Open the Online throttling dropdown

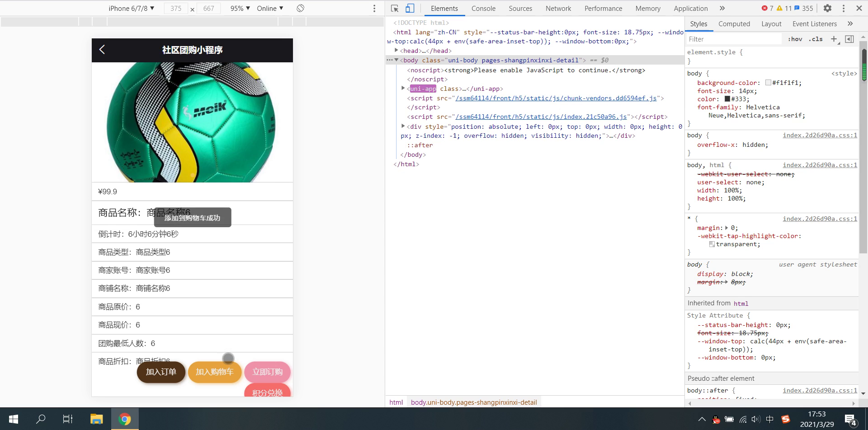point(270,8)
